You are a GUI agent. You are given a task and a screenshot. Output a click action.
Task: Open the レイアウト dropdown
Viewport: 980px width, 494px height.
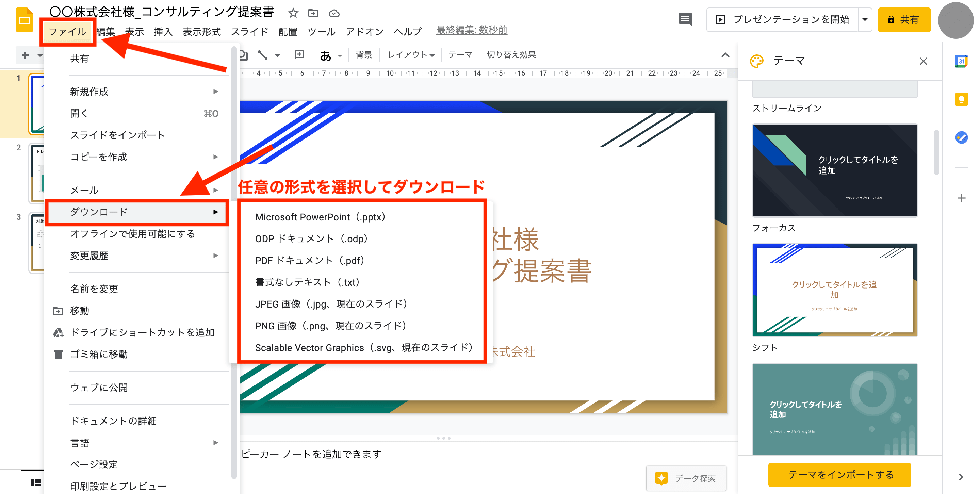(x=411, y=55)
